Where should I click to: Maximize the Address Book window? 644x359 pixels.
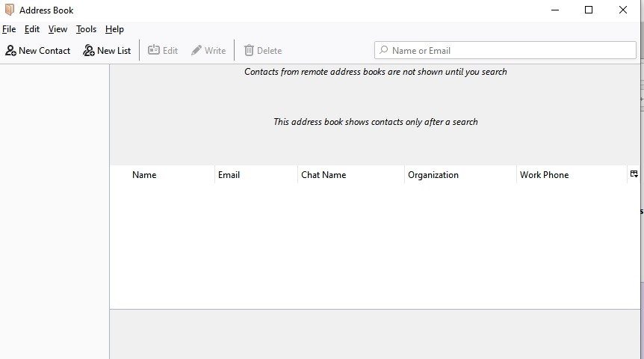[589, 10]
